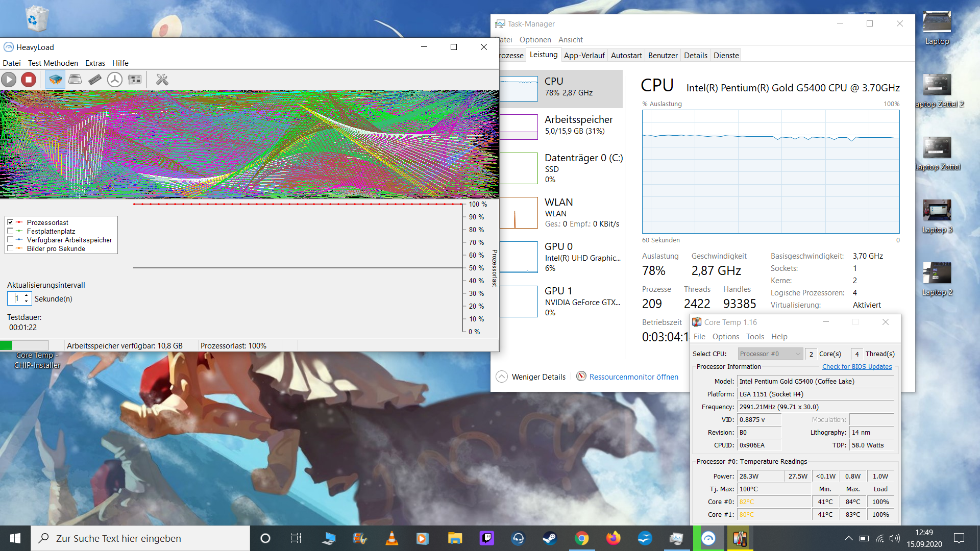Enable Bilder pro Sekunde checkbox
Image resolution: width=980 pixels, height=551 pixels.
[10, 248]
